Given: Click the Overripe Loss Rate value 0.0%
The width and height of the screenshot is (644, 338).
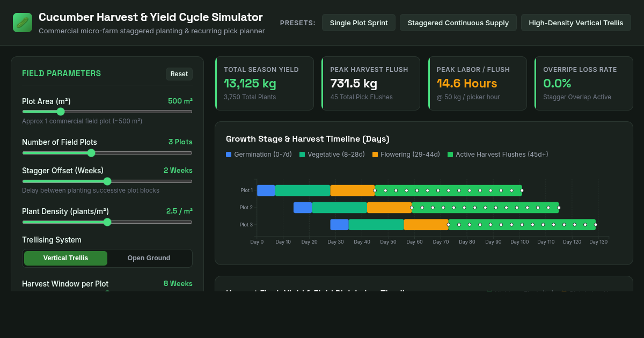Looking at the screenshot, I should (557, 84).
